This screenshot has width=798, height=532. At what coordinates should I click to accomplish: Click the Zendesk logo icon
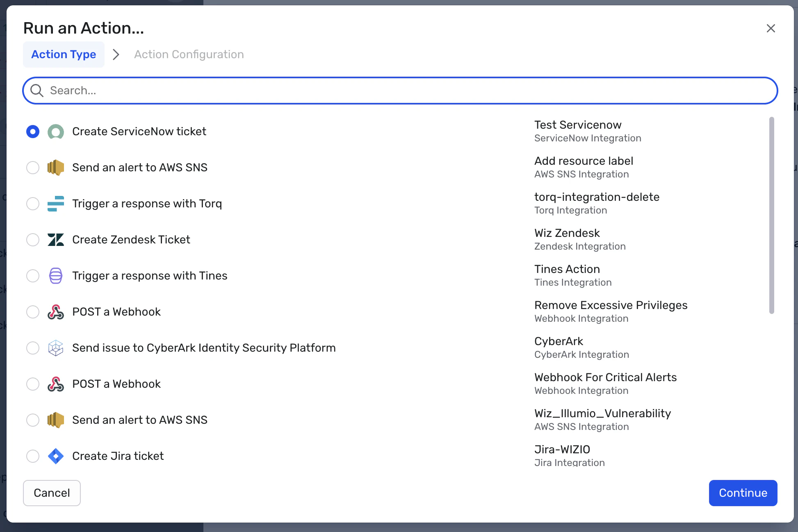pyautogui.click(x=56, y=240)
